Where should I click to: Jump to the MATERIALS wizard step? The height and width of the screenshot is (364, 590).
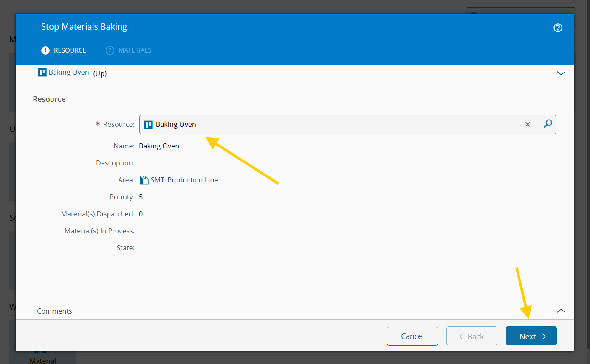[129, 50]
